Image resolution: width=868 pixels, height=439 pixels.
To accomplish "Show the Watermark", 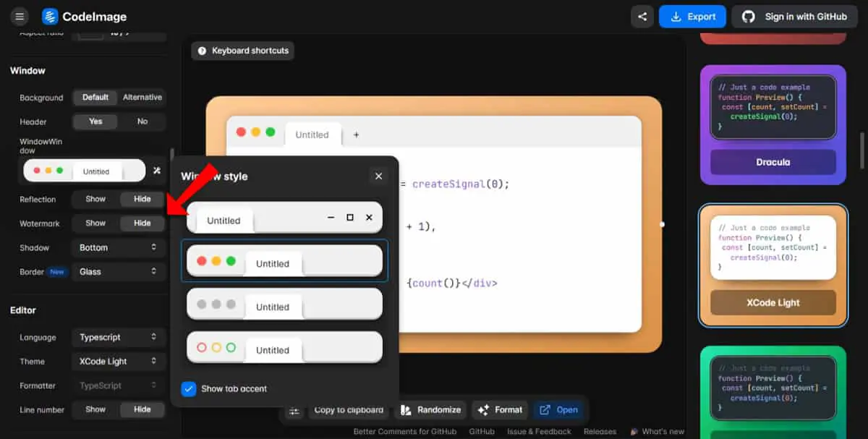I will coord(95,223).
